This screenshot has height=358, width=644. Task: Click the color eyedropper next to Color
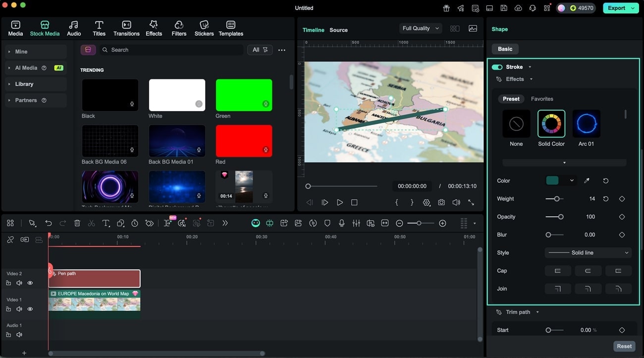click(x=587, y=181)
